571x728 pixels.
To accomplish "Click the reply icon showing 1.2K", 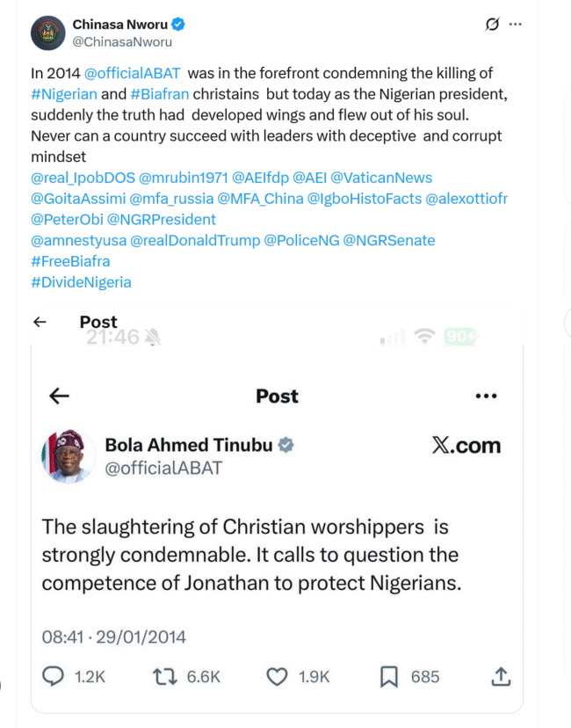I will click(54, 676).
